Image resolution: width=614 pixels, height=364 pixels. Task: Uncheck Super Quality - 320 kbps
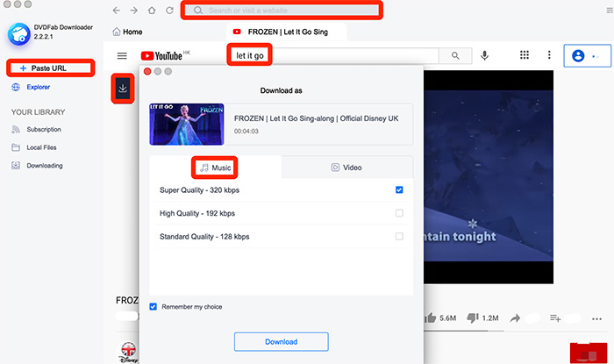399,189
